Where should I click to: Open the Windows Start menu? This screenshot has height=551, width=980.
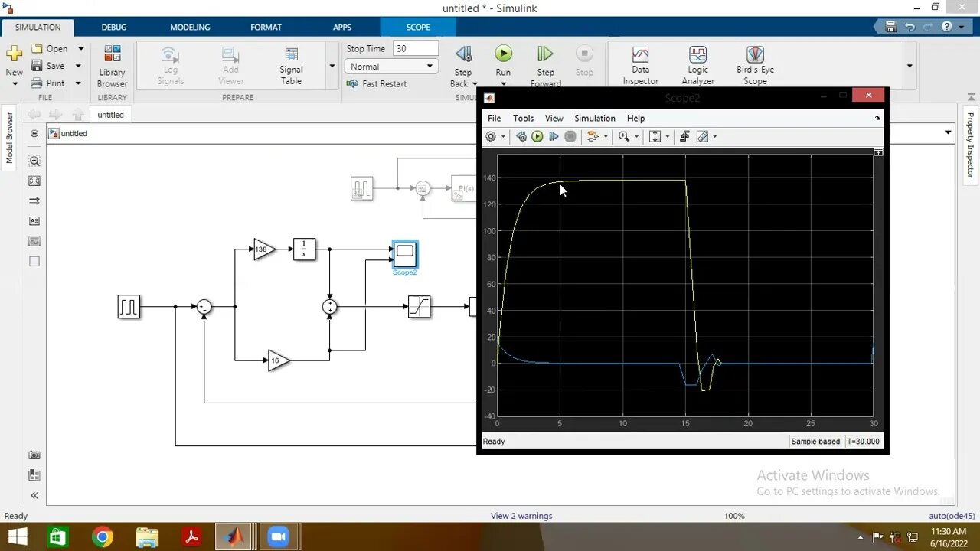point(16,537)
